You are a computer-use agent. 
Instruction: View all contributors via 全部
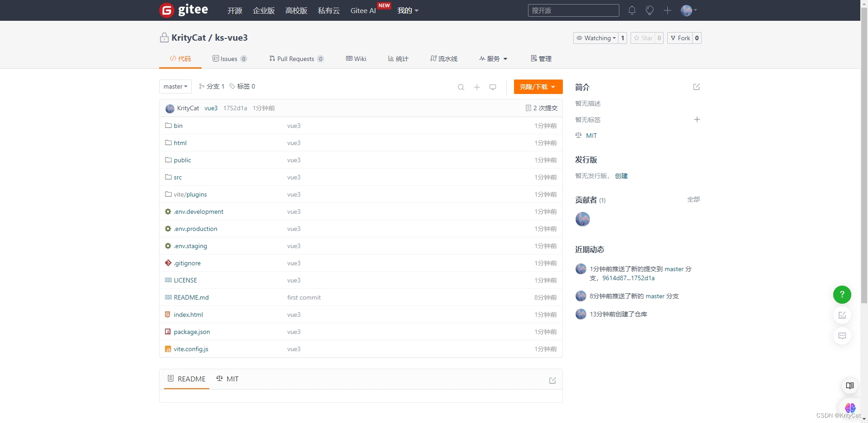tap(693, 199)
